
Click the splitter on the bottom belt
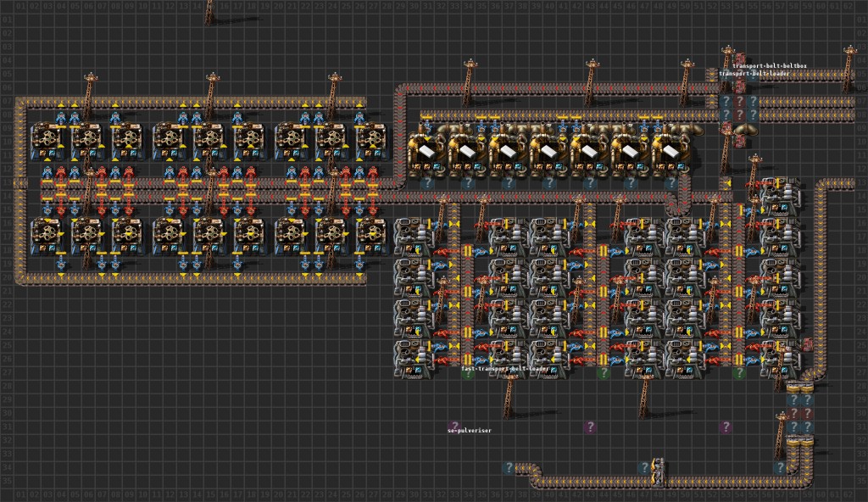click(x=658, y=471)
